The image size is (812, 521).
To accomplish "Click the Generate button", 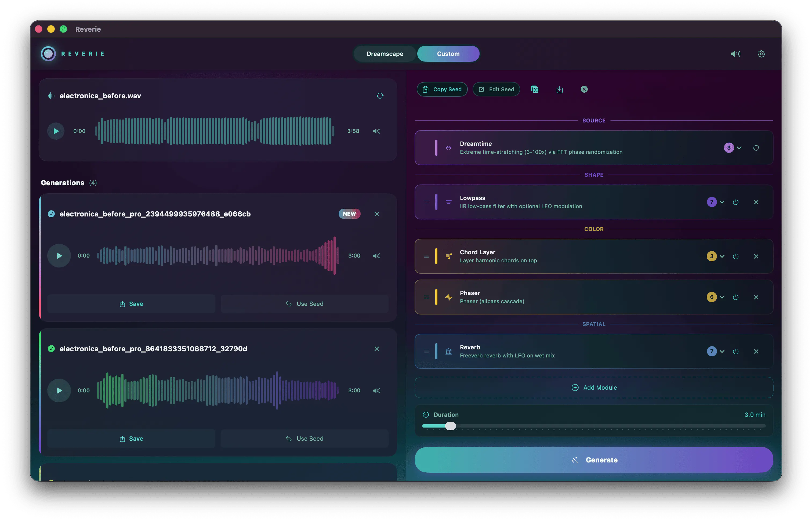I will [593, 460].
